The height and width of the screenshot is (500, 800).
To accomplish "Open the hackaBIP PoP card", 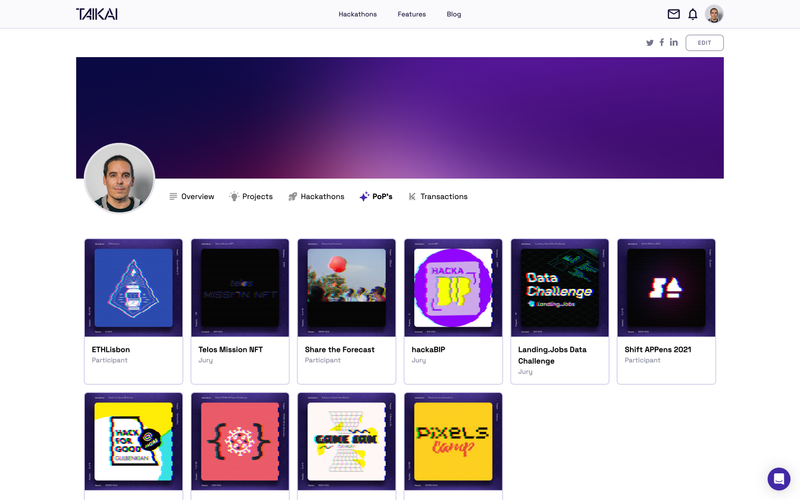I will pos(453,310).
